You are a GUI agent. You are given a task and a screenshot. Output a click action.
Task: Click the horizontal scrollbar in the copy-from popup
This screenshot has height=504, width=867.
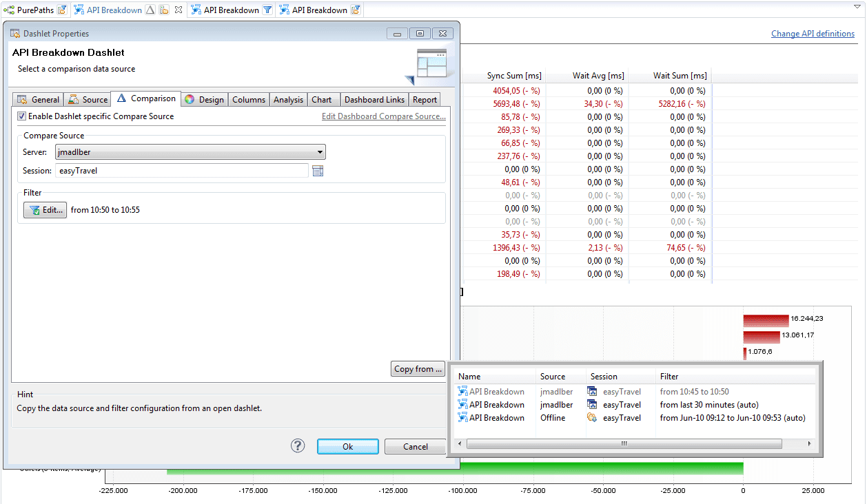point(623,443)
